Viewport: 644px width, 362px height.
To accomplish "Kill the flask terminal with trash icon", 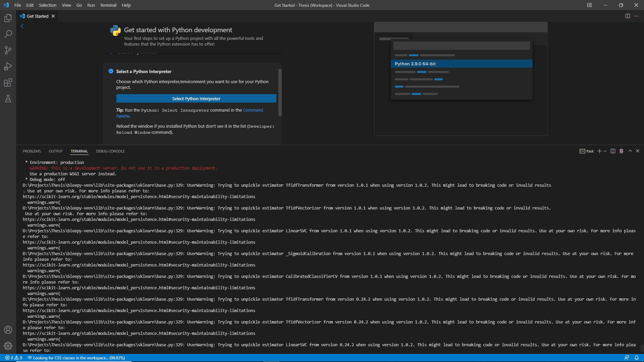I will point(621,151).
